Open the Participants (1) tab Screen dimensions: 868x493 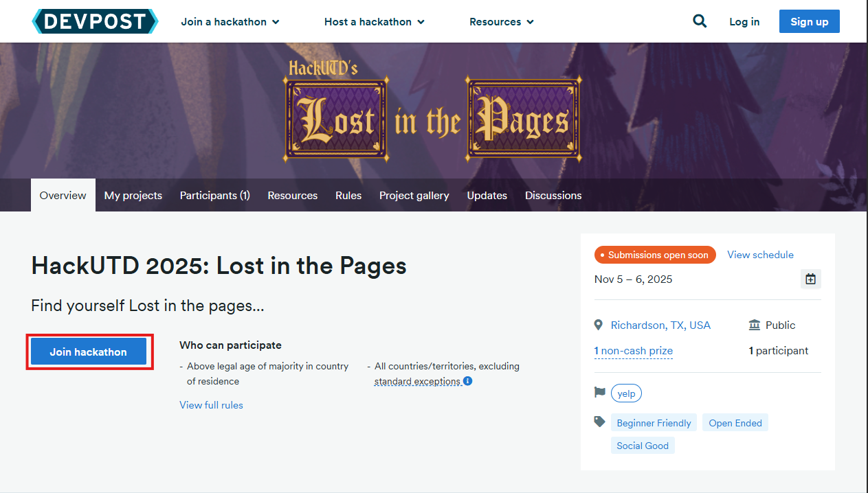click(214, 196)
